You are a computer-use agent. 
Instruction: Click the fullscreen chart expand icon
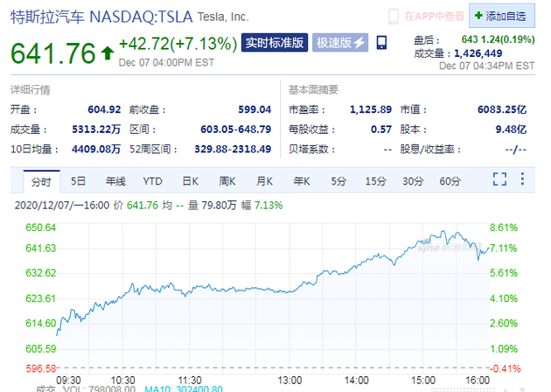(x=499, y=179)
